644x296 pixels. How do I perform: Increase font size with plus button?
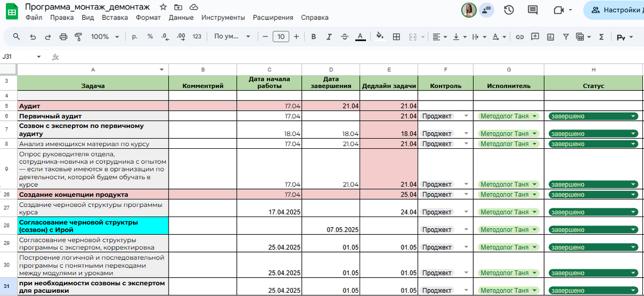click(x=297, y=37)
